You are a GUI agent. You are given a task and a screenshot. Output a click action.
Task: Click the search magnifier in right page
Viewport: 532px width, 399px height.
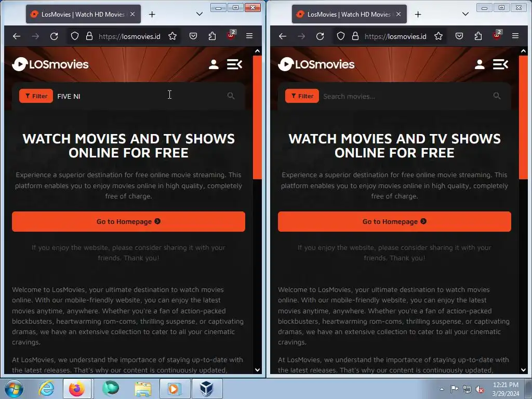coord(497,96)
